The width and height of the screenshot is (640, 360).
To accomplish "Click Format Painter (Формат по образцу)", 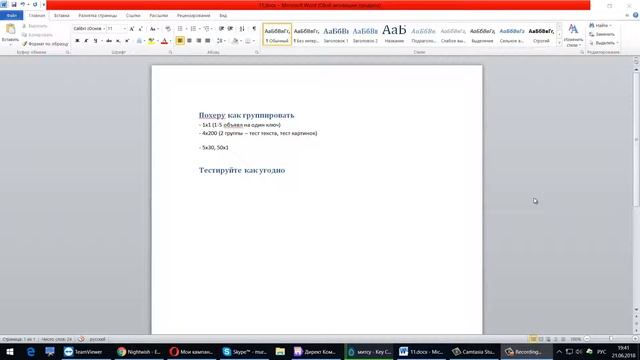I will 45,44.
